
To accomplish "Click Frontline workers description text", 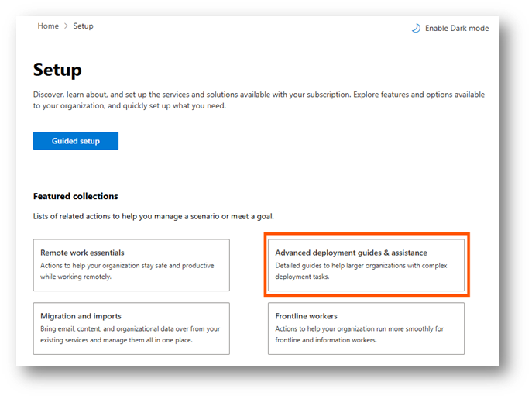I will [359, 335].
